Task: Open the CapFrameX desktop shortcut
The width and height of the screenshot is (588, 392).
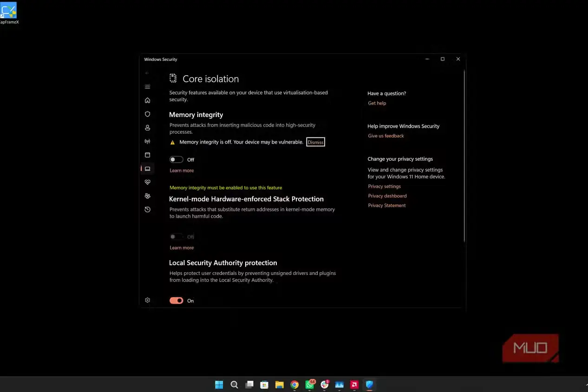Action: (x=9, y=13)
